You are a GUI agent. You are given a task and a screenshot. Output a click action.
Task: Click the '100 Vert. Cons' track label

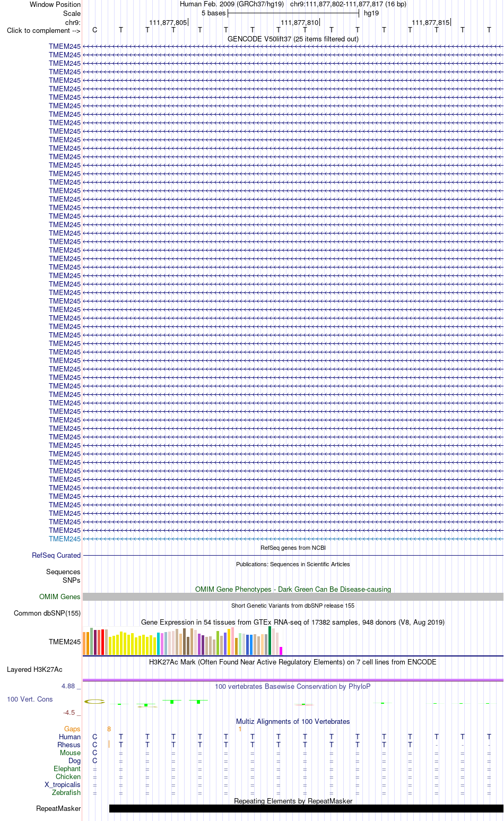click(x=30, y=699)
